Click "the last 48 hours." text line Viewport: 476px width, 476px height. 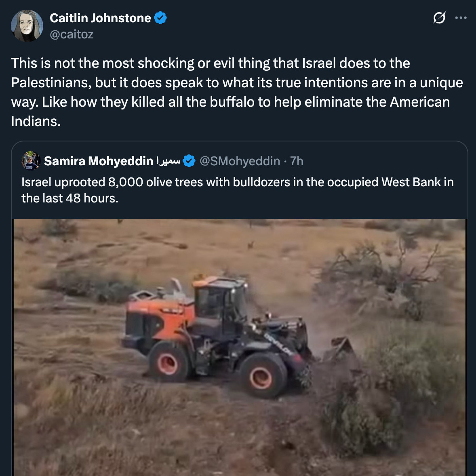[x=70, y=198]
